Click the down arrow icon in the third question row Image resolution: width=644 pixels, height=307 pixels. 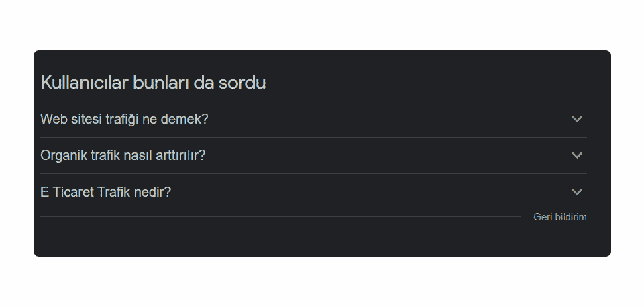pyautogui.click(x=576, y=192)
